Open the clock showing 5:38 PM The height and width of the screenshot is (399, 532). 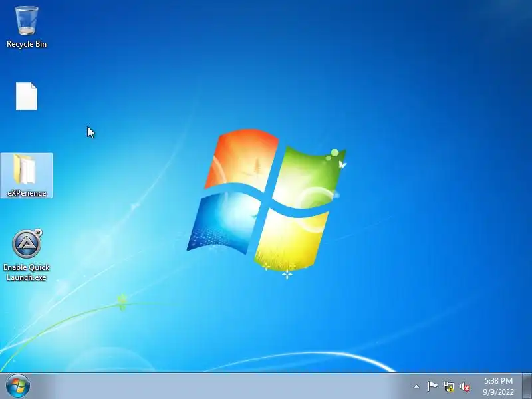point(498,386)
